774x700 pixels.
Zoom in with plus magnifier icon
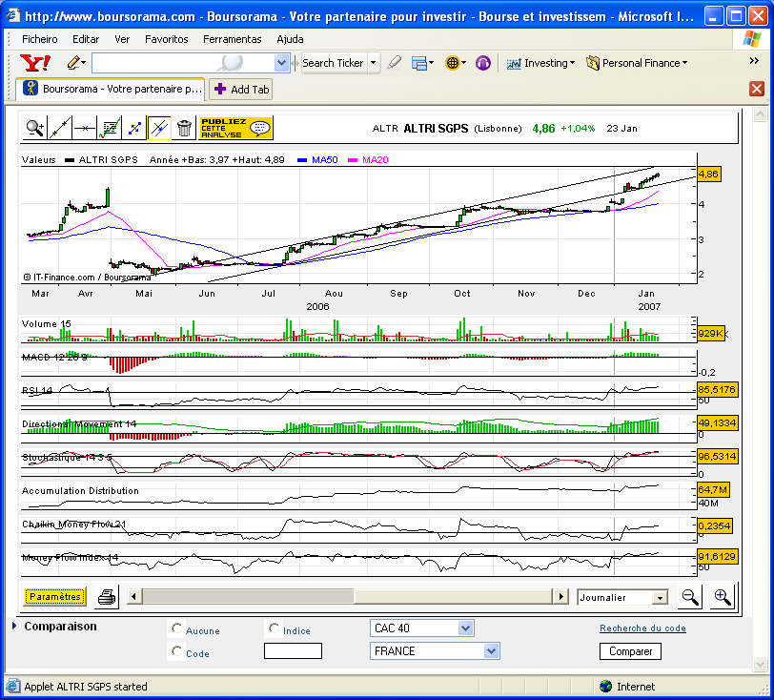(723, 597)
